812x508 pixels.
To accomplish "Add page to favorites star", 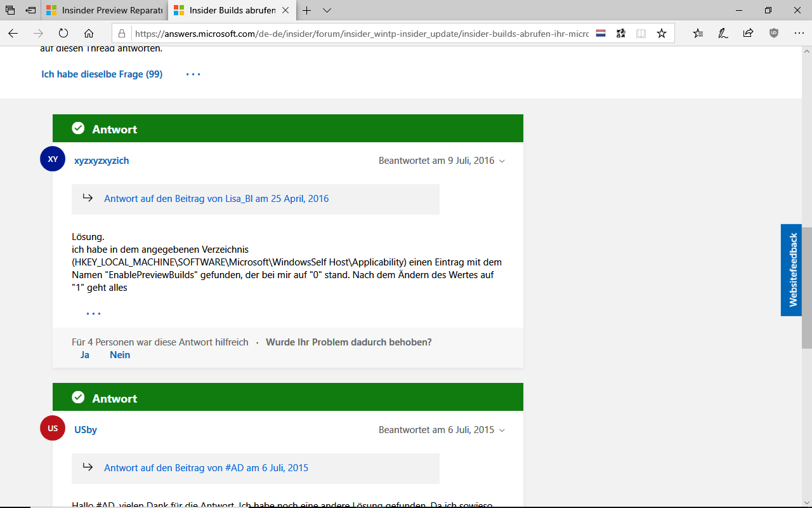I will point(662,33).
